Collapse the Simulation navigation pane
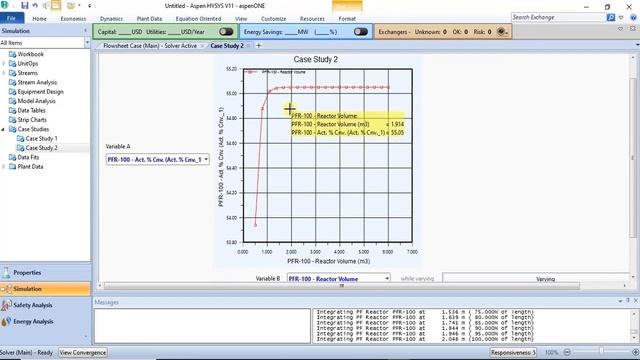Screen dimensions: 640x360 click(85, 31)
